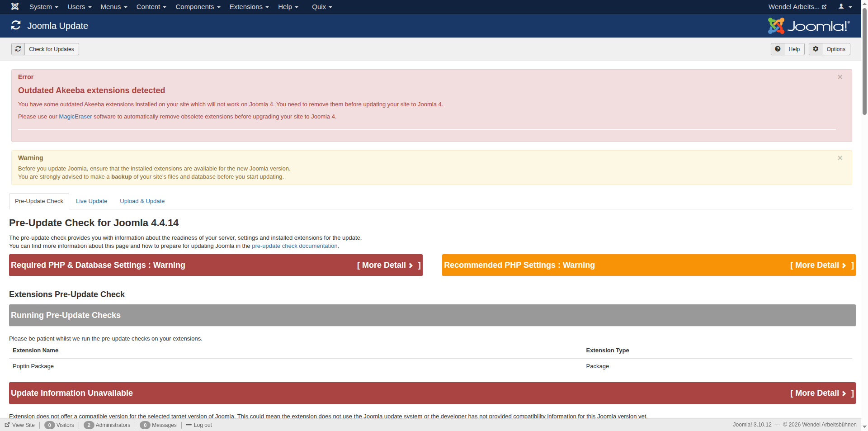This screenshot has width=868, height=431.
Task: Dismiss the Outdated Akeeba extensions error
Action: [840, 77]
